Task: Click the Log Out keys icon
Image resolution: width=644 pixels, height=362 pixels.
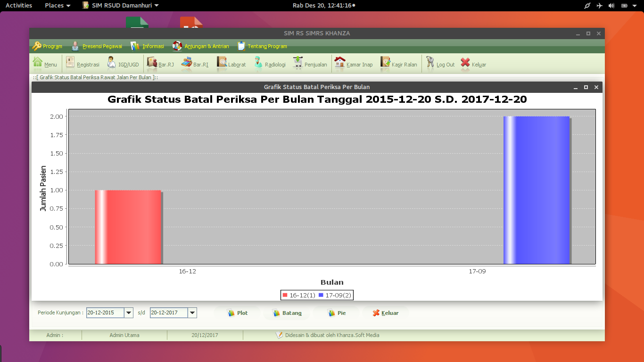Action: pyautogui.click(x=430, y=63)
